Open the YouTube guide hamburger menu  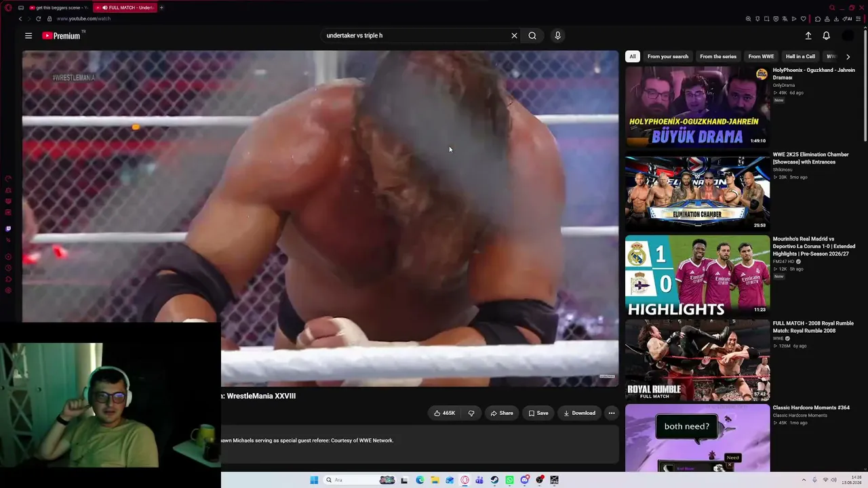pos(28,36)
